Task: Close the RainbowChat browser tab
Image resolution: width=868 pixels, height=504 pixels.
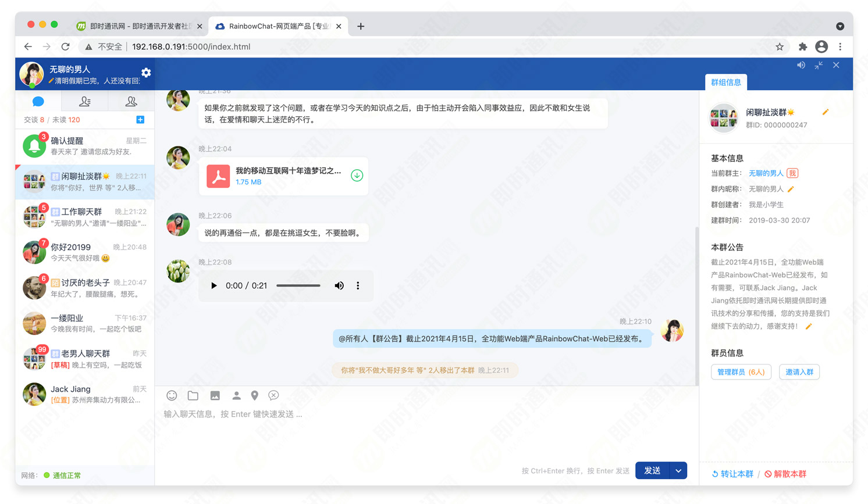Action: (339, 26)
